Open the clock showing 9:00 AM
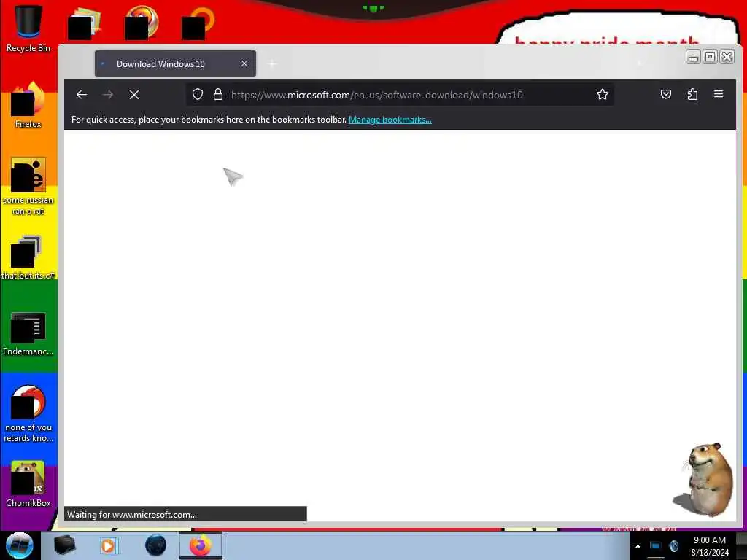The width and height of the screenshot is (747, 560). (710, 546)
